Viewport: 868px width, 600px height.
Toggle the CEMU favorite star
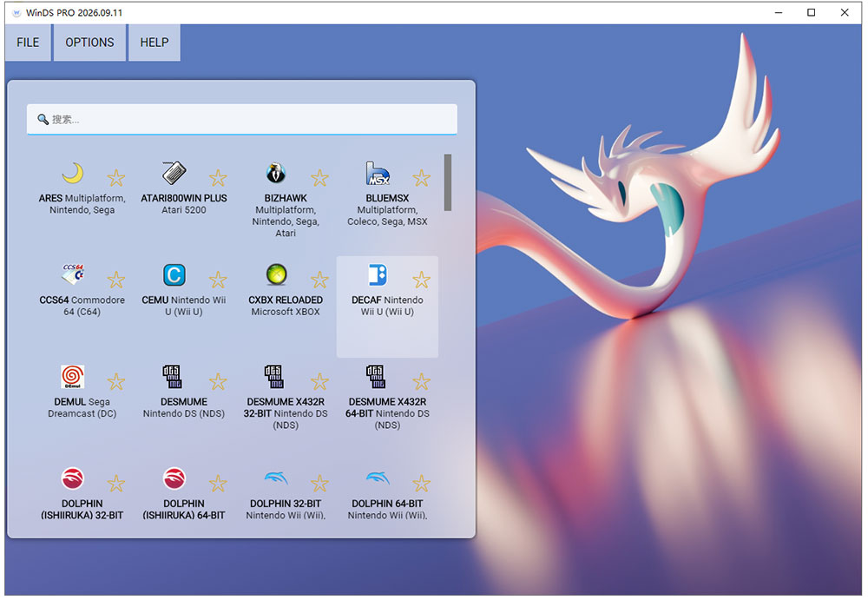[x=218, y=280]
